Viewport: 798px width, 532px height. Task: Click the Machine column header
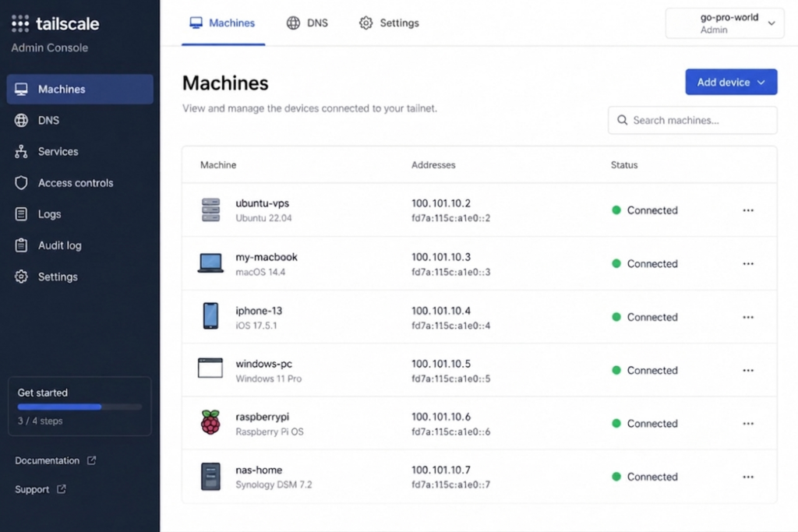tap(218, 165)
